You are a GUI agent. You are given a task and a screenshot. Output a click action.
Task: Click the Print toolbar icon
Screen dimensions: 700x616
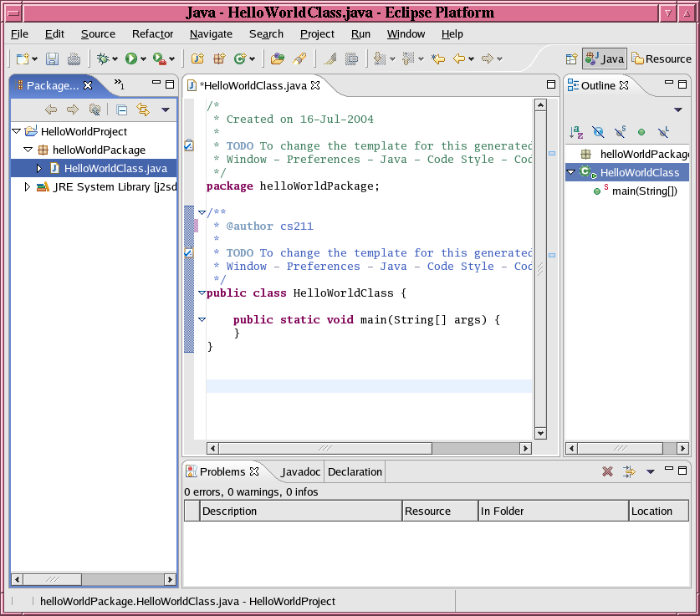coord(74,59)
